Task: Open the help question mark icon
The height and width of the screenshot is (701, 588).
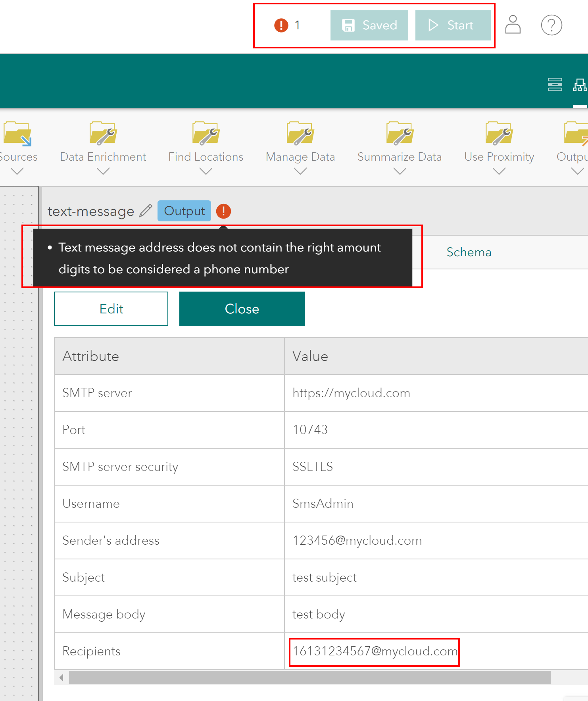Action: tap(551, 25)
